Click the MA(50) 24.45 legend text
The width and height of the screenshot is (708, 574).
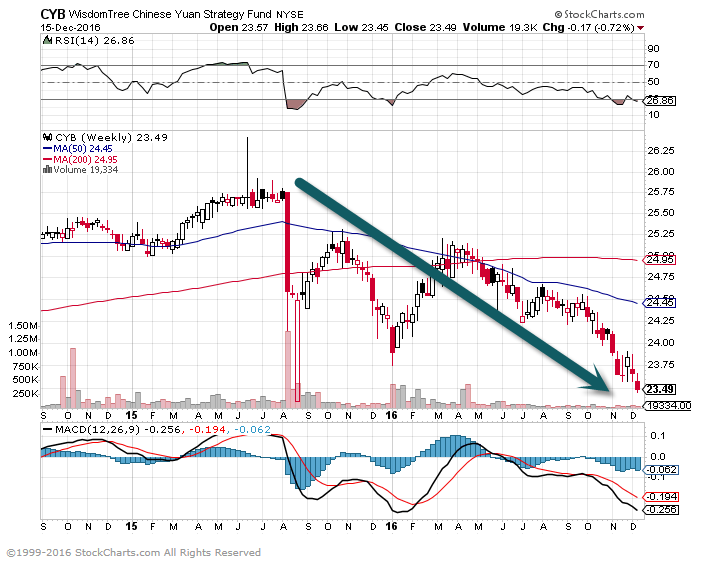click(x=83, y=149)
